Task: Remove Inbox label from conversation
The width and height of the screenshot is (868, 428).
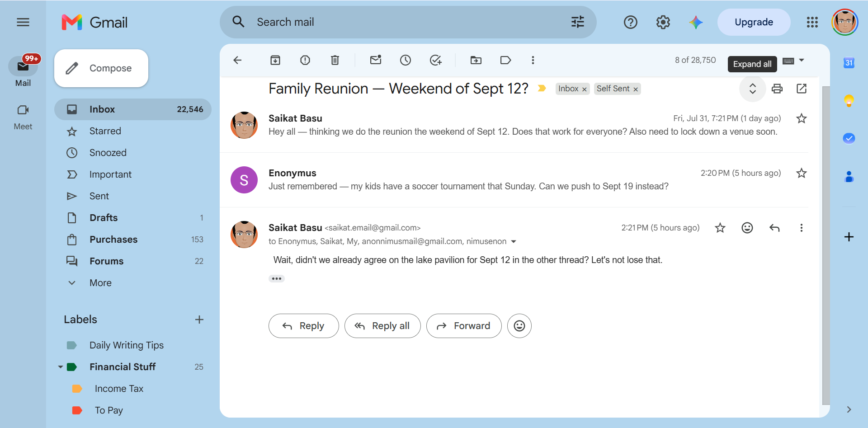Action: [x=584, y=89]
